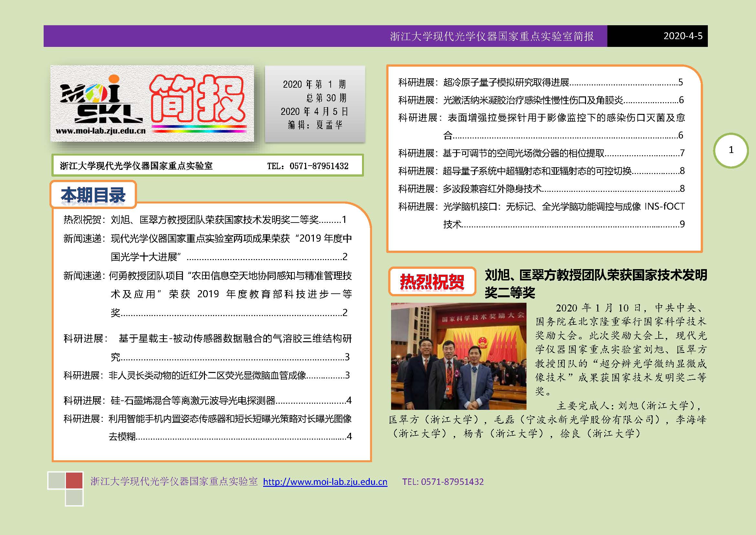Select contents entry 光激活纳米凝胶治疗感染性慢性伤口
The image size is (756, 535).
[x=541, y=100]
